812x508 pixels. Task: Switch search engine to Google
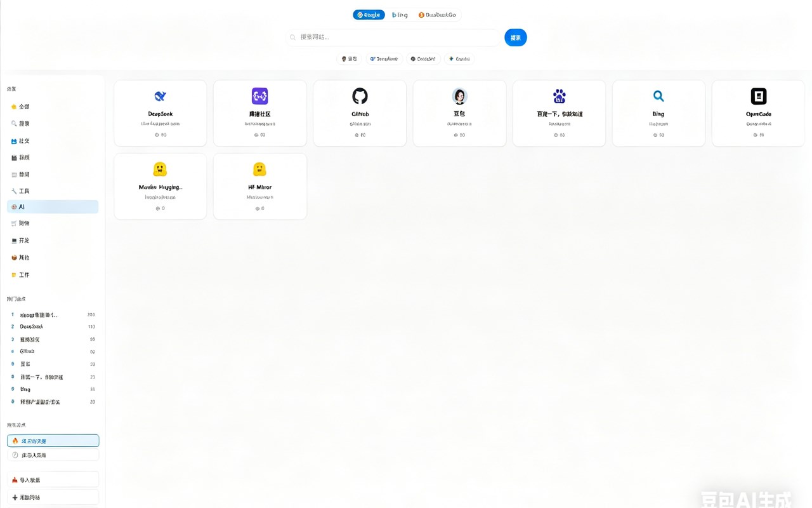coord(369,15)
